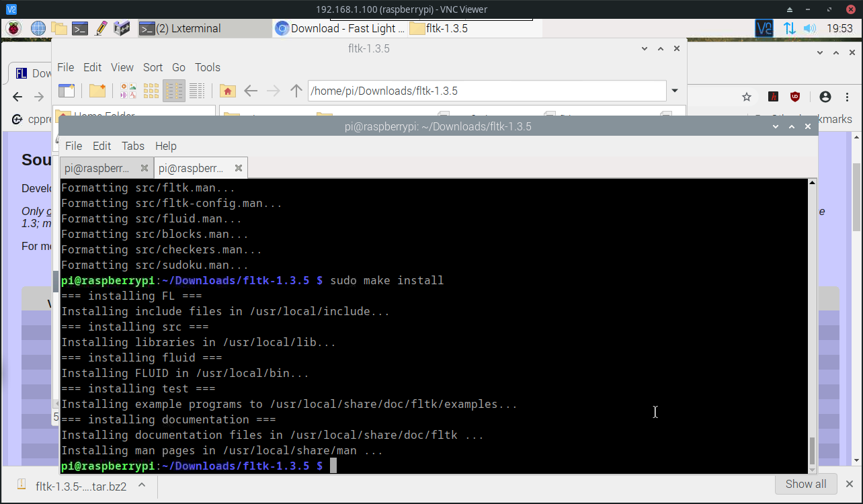Click the FLUID launcher icon in taskbar

pos(122,28)
